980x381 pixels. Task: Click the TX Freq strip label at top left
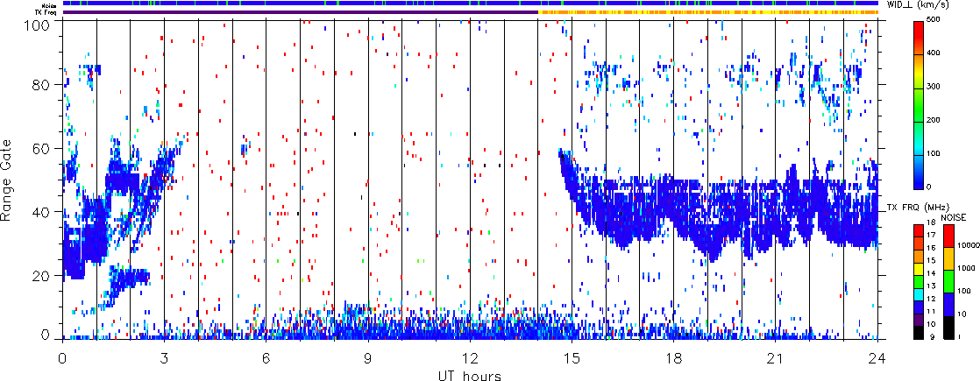[41, 12]
